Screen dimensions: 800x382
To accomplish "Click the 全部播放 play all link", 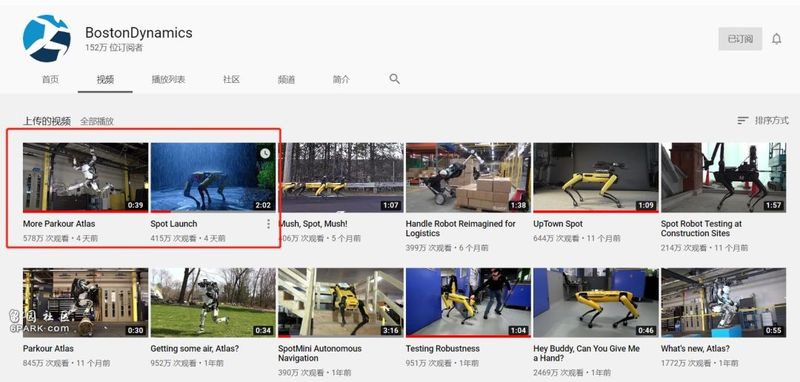I will point(97,121).
